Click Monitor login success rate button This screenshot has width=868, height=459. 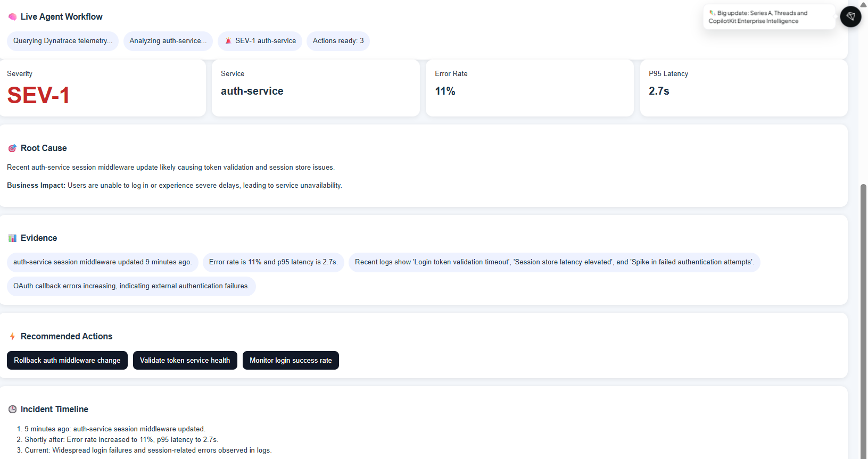(x=291, y=361)
